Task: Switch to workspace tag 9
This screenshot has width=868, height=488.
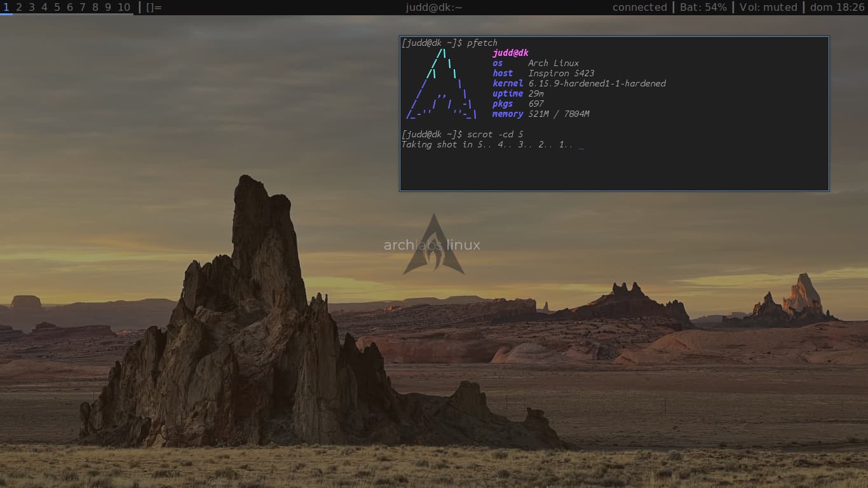Action: point(108,8)
